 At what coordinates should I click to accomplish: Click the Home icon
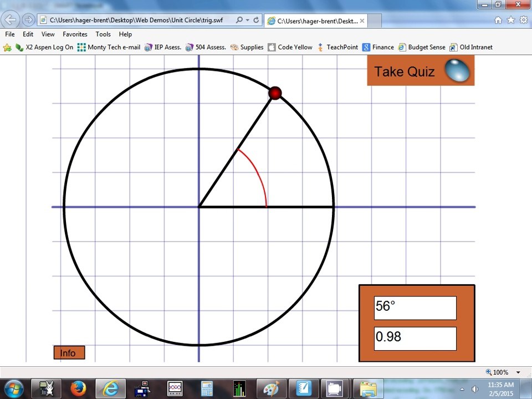pyautogui.click(x=498, y=20)
